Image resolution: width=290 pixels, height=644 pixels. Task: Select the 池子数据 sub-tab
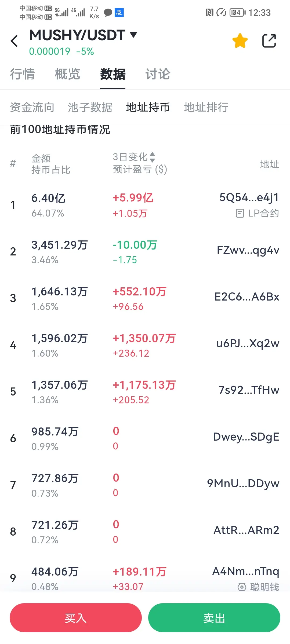(x=90, y=107)
